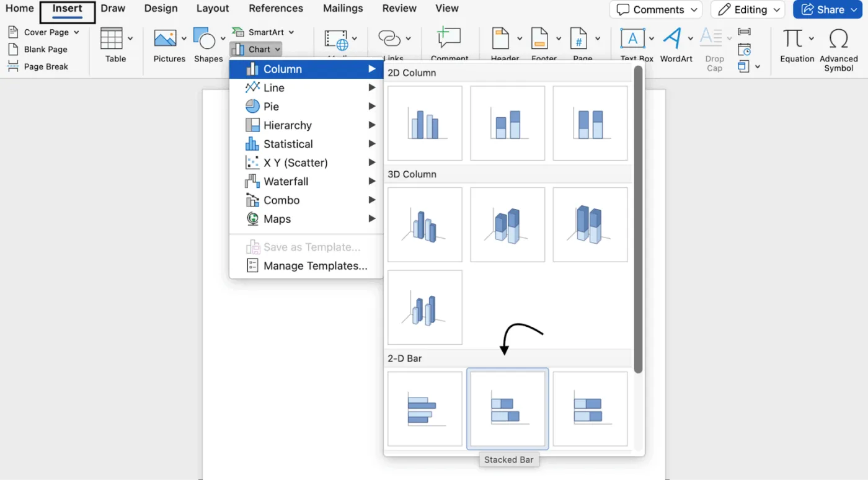Open the Comments button
868x480 pixels.
[x=656, y=9]
